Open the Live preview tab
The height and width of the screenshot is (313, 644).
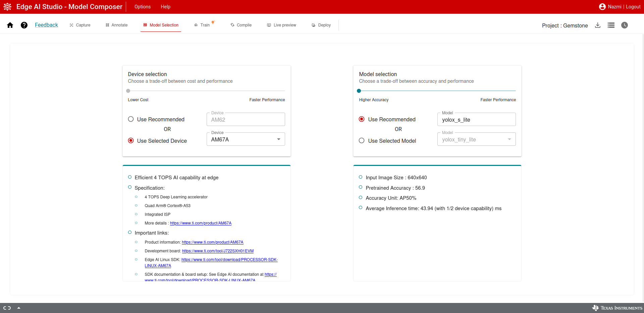click(282, 25)
